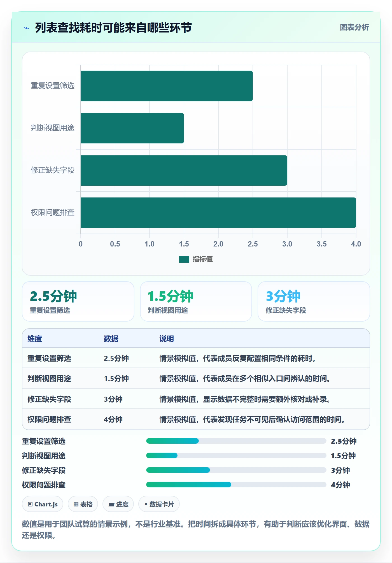The height and width of the screenshot is (563, 392).
Task: Open the 2.5分钟 stat card
Action: pyautogui.click(x=78, y=301)
